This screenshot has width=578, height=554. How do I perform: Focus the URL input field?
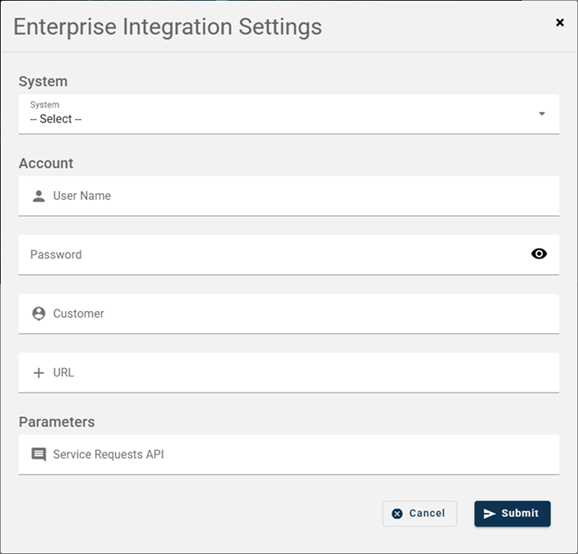tap(289, 373)
